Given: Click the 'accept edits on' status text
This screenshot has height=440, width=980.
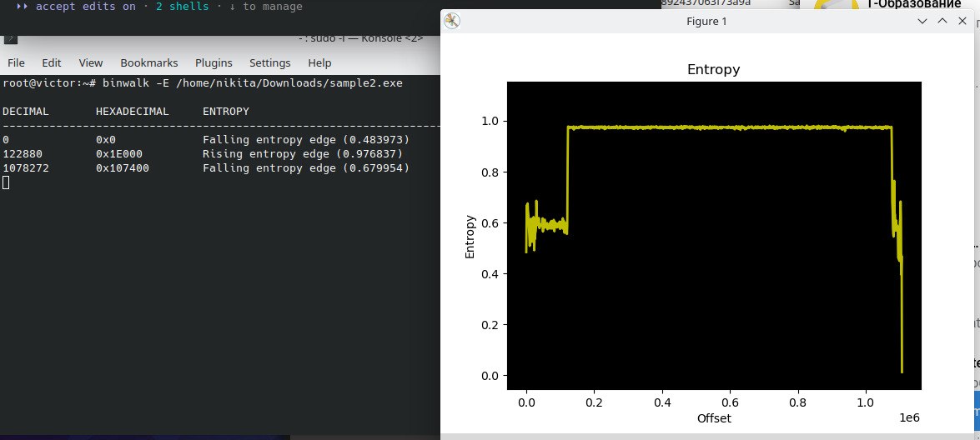Looking at the screenshot, I should tap(86, 7).
